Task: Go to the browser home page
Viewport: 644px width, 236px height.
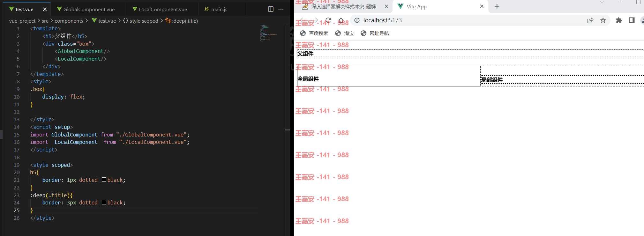Action: click(341, 20)
